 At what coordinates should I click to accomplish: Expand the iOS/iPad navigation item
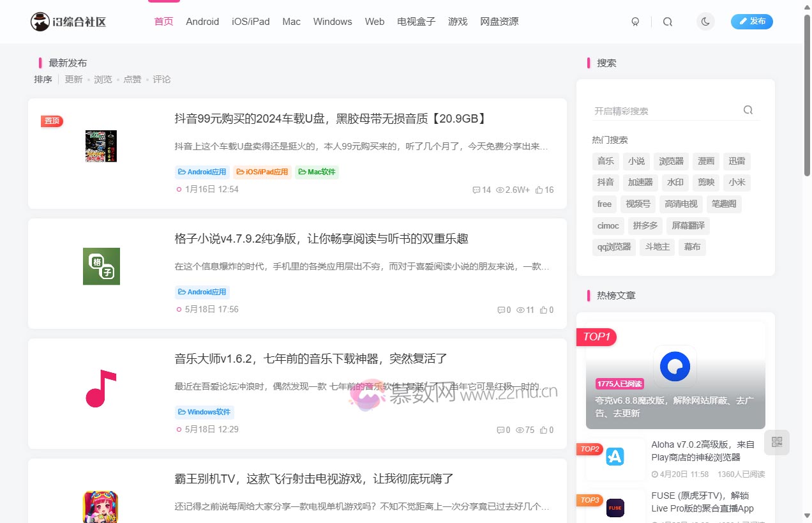(x=251, y=21)
